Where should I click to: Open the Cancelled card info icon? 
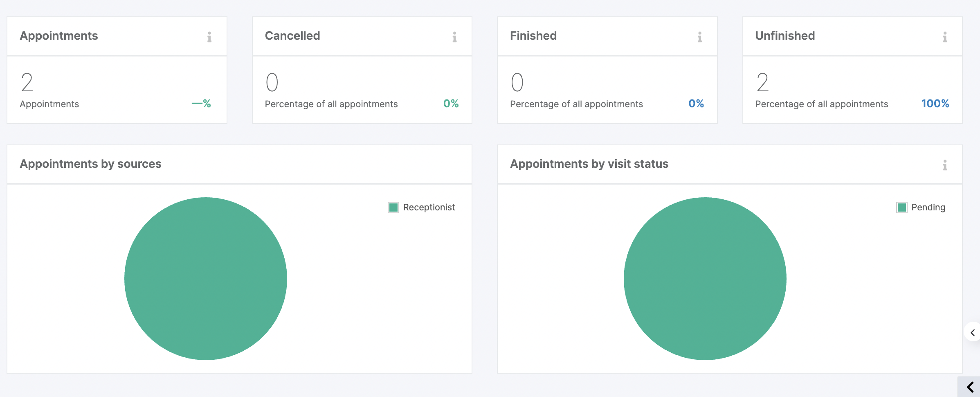click(x=454, y=37)
